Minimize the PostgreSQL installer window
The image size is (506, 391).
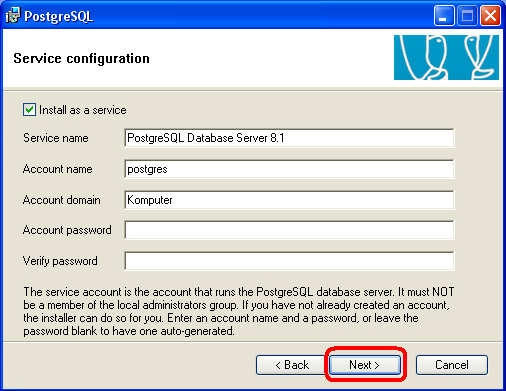pos(444,16)
